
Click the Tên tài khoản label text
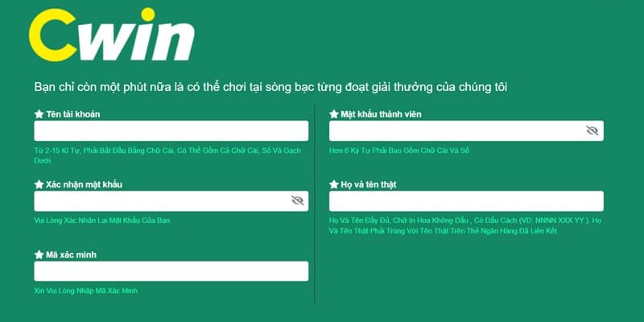pyautogui.click(x=73, y=114)
